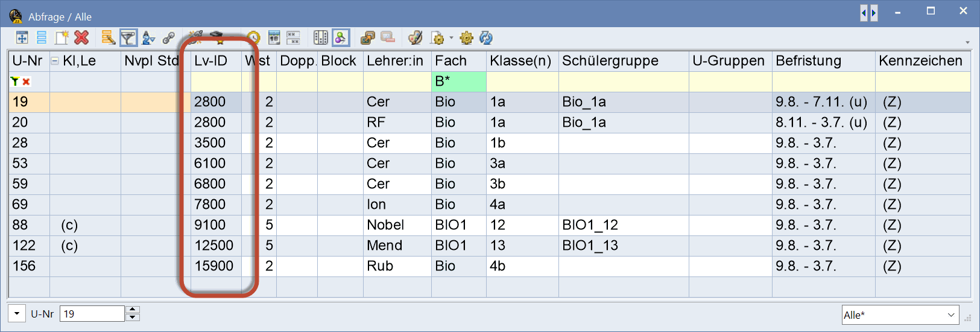Increment the U-Nr spinner up arrow
This screenshot has width=980, height=332.
click(133, 310)
